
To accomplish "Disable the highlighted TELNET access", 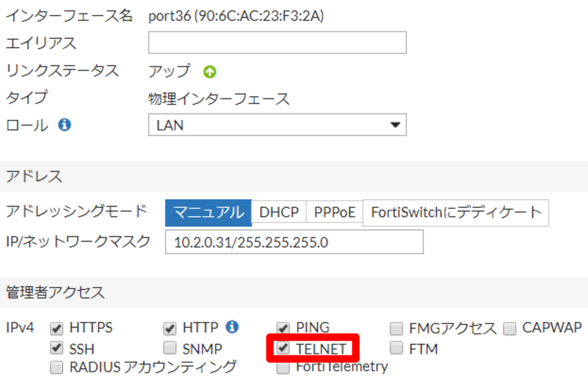I will (283, 348).
